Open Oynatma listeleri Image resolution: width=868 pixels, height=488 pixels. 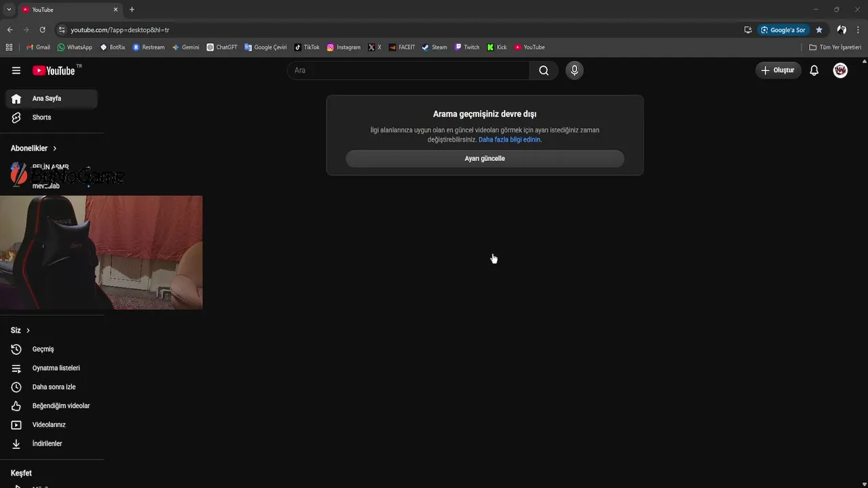point(52,368)
